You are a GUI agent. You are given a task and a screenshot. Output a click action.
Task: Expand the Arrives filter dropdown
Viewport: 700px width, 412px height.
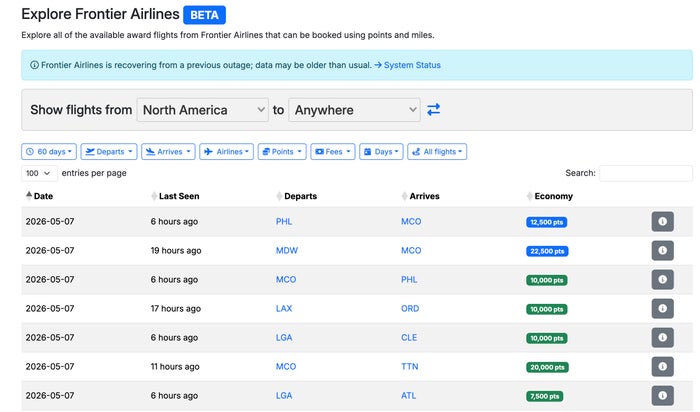coord(168,152)
